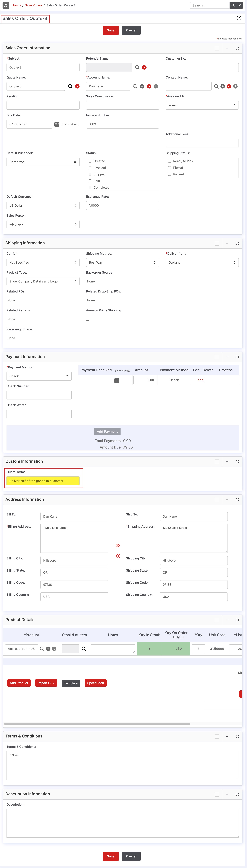Open the Carrier dropdown
Image resolution: width=247 pixels, height=868 pixels.
43,262
